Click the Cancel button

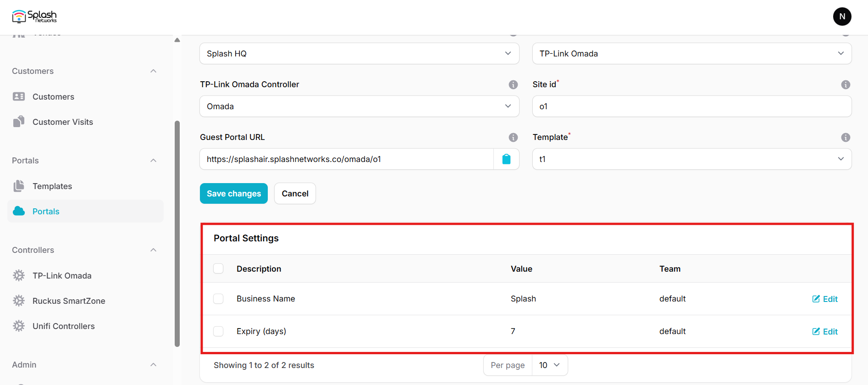click(x=295, y=194)
